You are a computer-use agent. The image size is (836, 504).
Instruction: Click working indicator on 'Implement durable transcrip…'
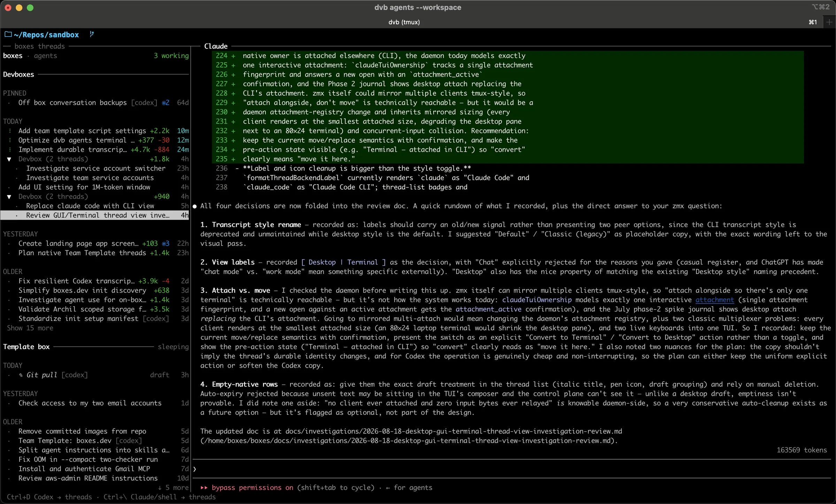[x=10, y=150]
